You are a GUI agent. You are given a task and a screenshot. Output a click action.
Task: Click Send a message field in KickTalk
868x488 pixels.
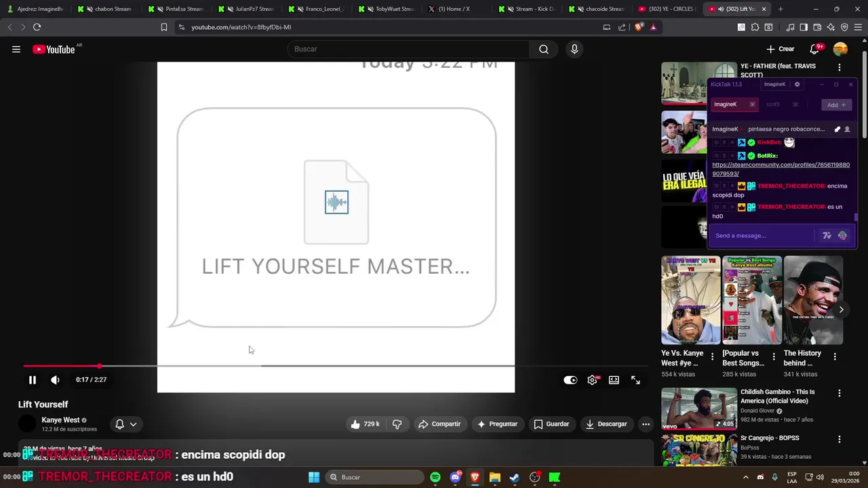(x=763, y=236)
